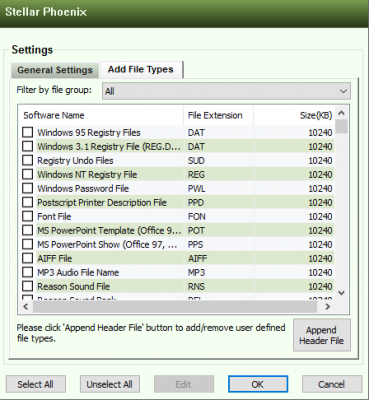Screen dimensions: 369x400
Task: Switch to the General Settings tab
Action: click(x=55, y=70)
